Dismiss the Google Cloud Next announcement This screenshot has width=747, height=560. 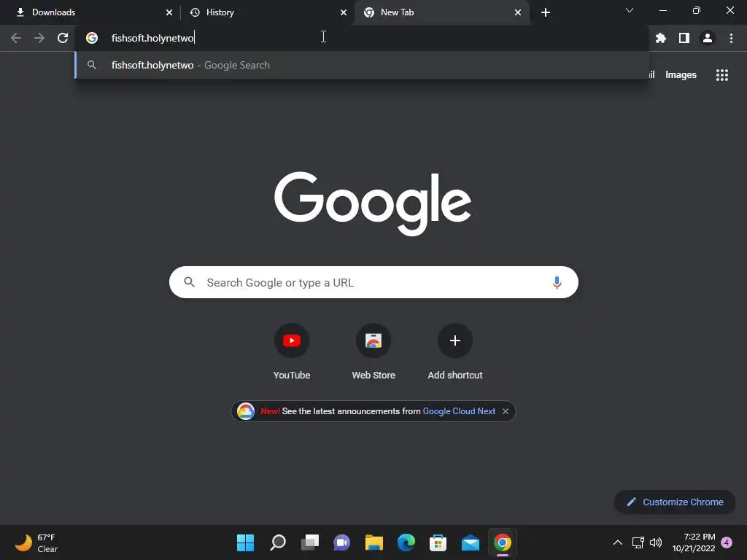pyautogui.click(x=506, y=411)
